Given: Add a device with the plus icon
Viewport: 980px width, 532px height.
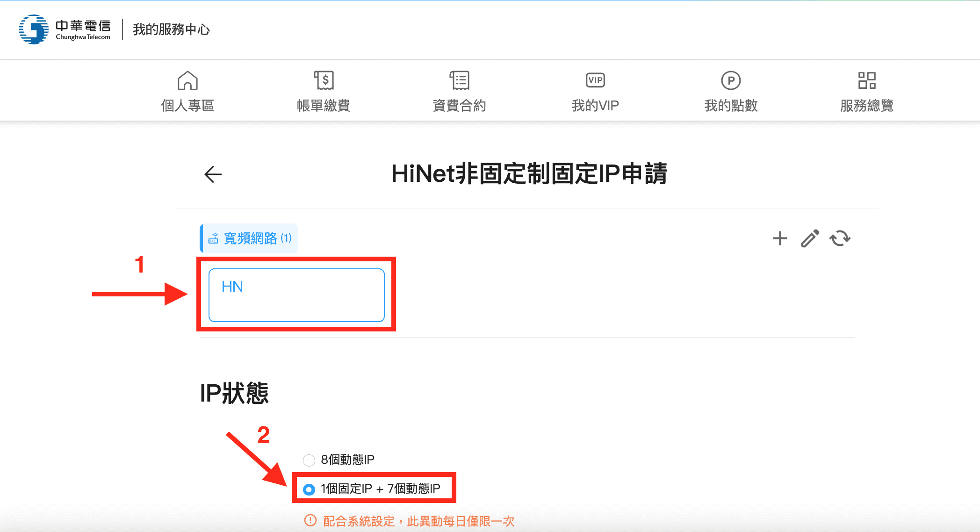Looking at the screenshot, I should coord(780,238).
